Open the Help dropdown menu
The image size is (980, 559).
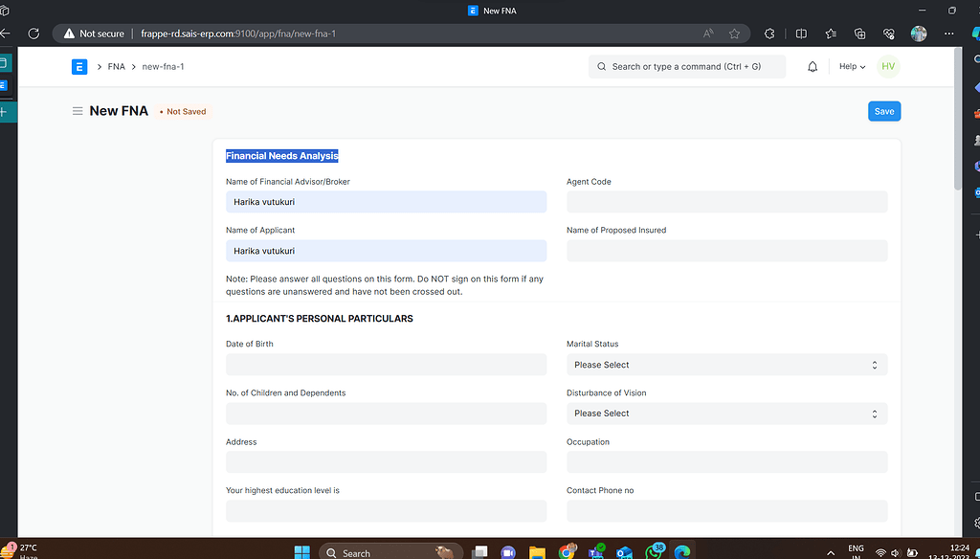coord(850,66)
